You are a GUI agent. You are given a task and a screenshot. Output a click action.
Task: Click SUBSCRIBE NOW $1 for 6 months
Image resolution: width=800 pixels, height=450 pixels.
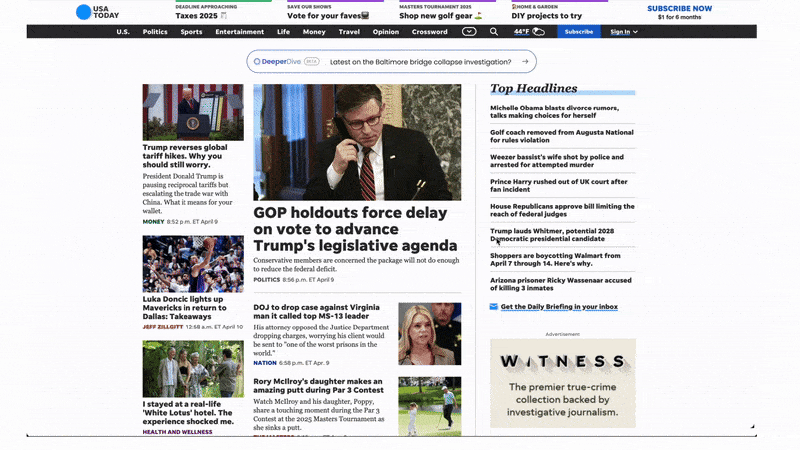(x=679, y=12)
